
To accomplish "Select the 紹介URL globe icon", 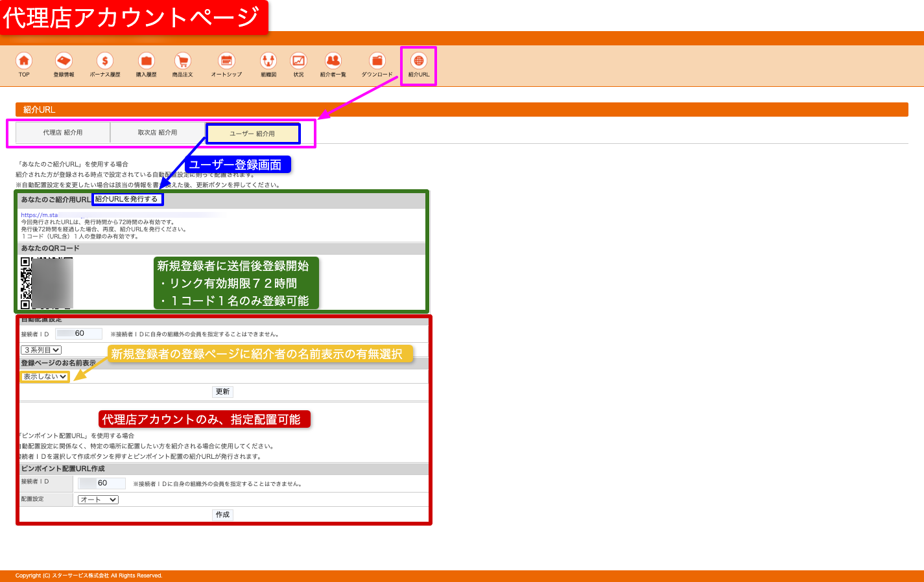I will tap(419, 61).
